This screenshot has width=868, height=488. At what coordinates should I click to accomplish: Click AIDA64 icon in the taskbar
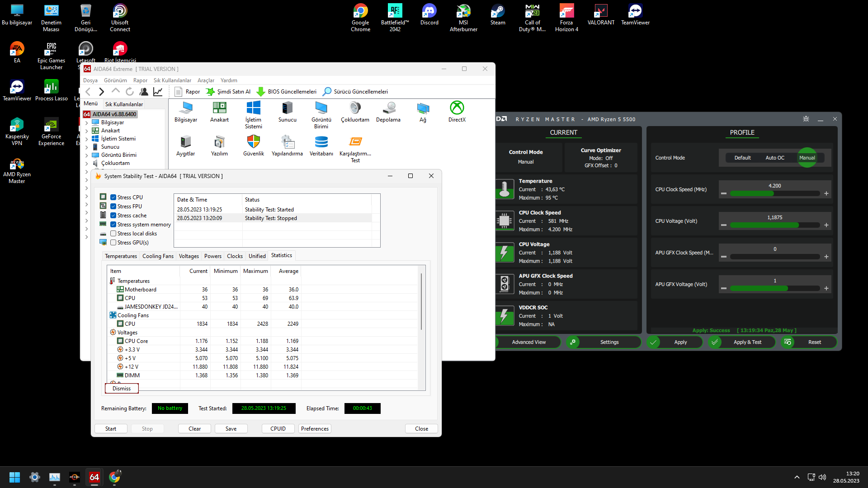pos(94,477)
